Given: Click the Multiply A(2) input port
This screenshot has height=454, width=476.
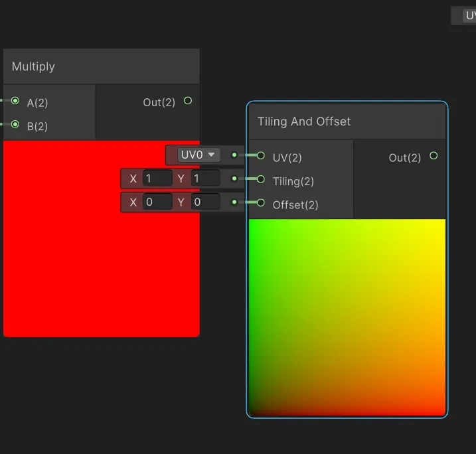Looking at the screenshot, I should (15, 101).
